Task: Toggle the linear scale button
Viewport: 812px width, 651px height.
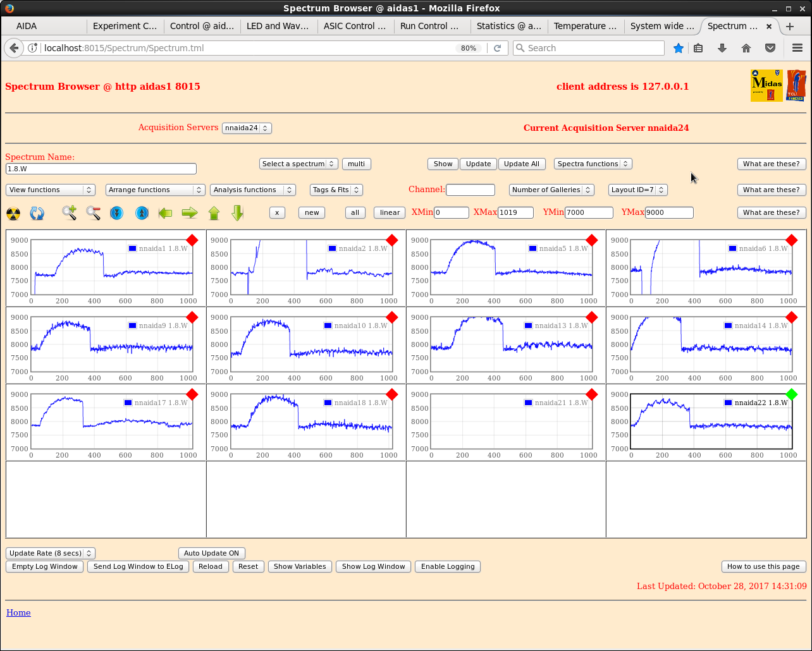Action: (390, 212)
